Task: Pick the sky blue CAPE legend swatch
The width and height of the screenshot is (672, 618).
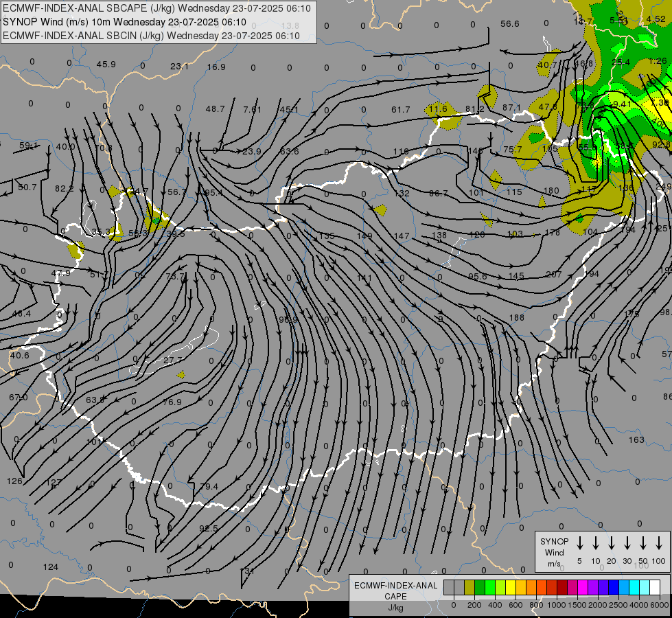Action: click(x=624, y=587)
